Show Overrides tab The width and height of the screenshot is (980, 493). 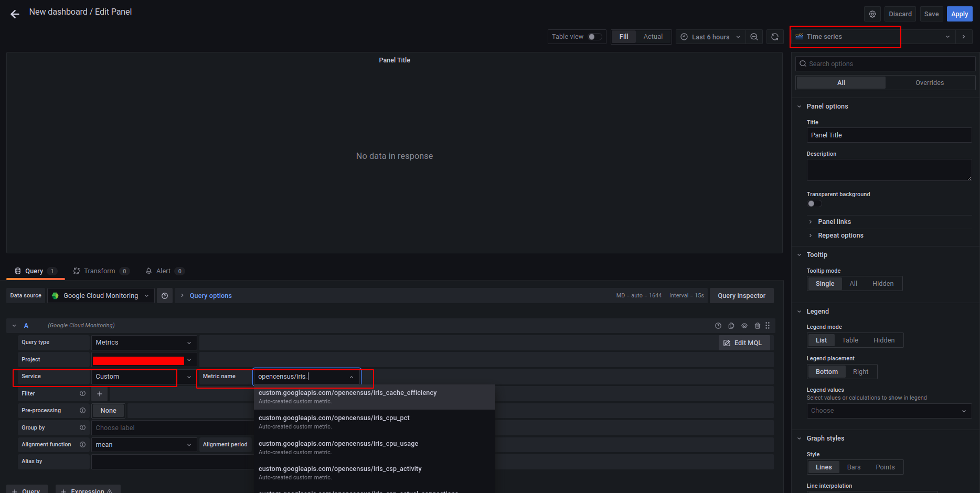pyautogui.click(x=930, y=83)
